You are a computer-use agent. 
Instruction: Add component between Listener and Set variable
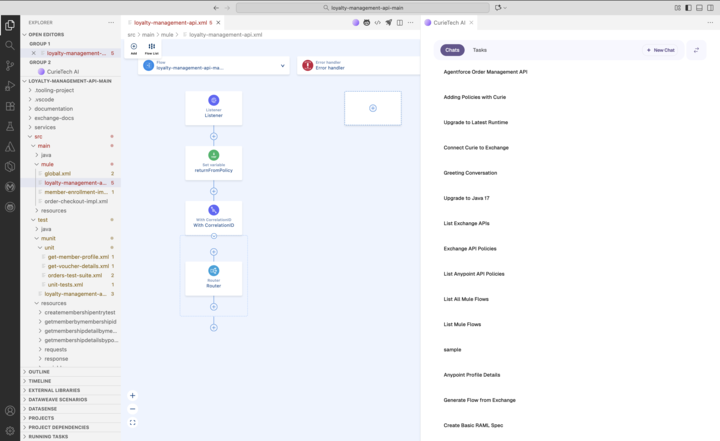[214, 136]
